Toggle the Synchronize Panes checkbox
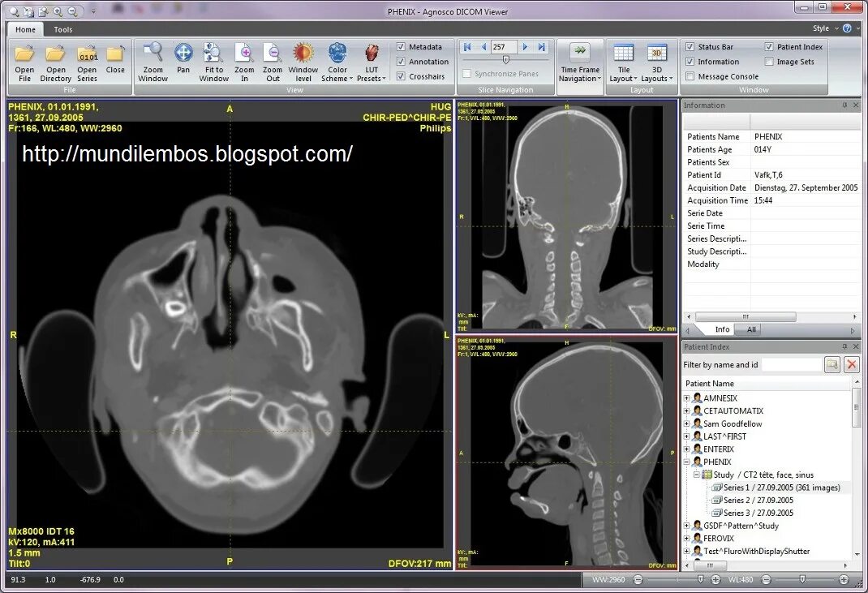868x593 pixels. pos(466,74)
